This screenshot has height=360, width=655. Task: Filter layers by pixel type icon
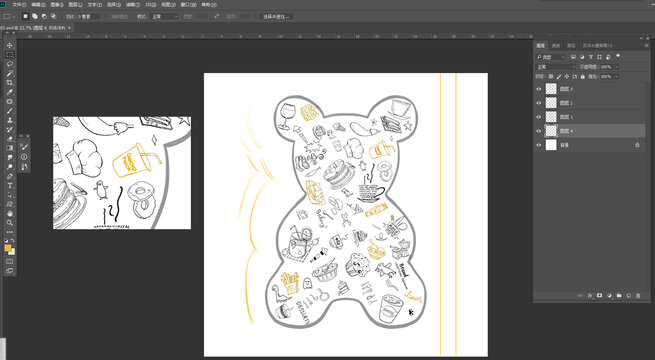(574, 57)
